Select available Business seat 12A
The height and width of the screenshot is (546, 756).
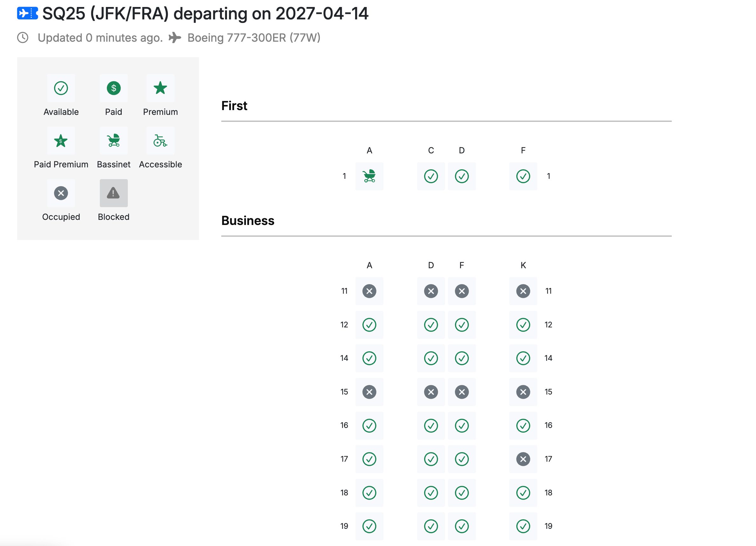369,325
